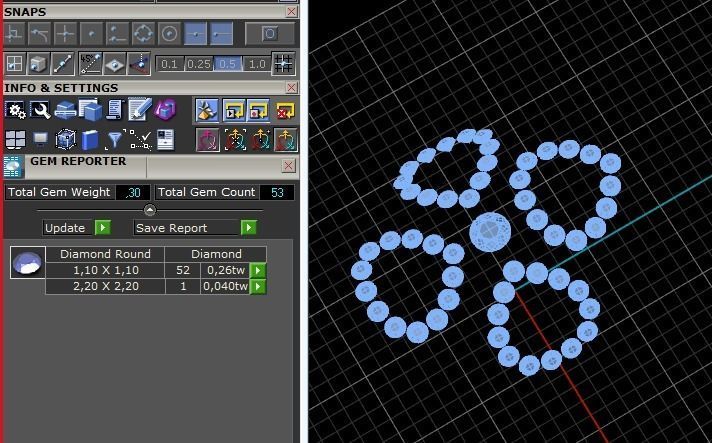The image size is (712, 443).
Task: Click the four-window layout icon
Action: 15,140
